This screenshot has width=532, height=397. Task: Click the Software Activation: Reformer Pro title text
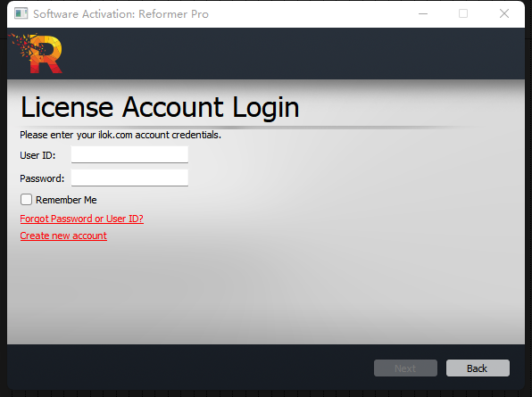point(121,14)
